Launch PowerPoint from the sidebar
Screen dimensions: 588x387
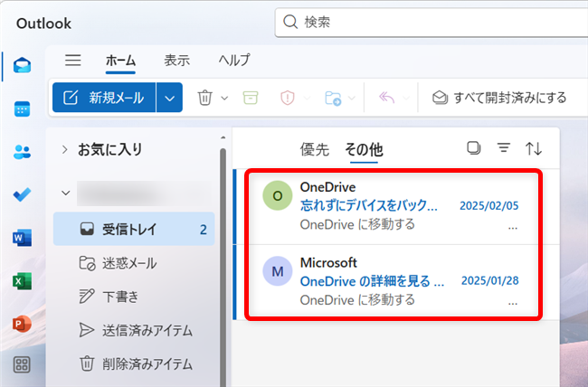tap(23, 323)
